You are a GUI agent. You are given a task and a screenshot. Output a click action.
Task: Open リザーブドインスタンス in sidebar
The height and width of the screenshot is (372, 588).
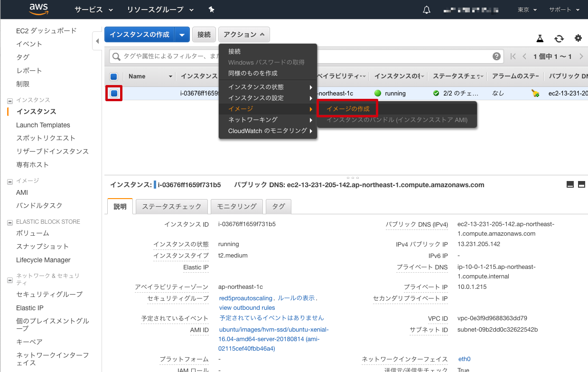tap(52, 152)
